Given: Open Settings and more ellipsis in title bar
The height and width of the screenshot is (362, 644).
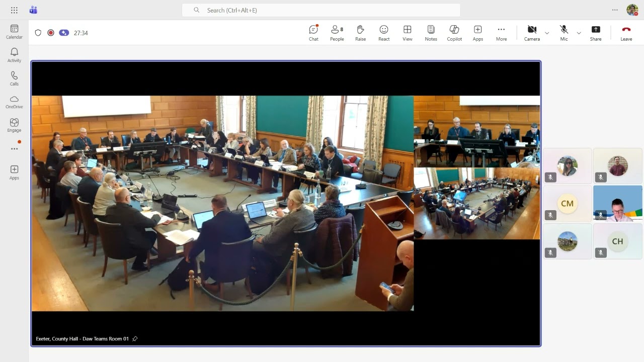Looking at the screenshot, I should (x=615, y=10).
